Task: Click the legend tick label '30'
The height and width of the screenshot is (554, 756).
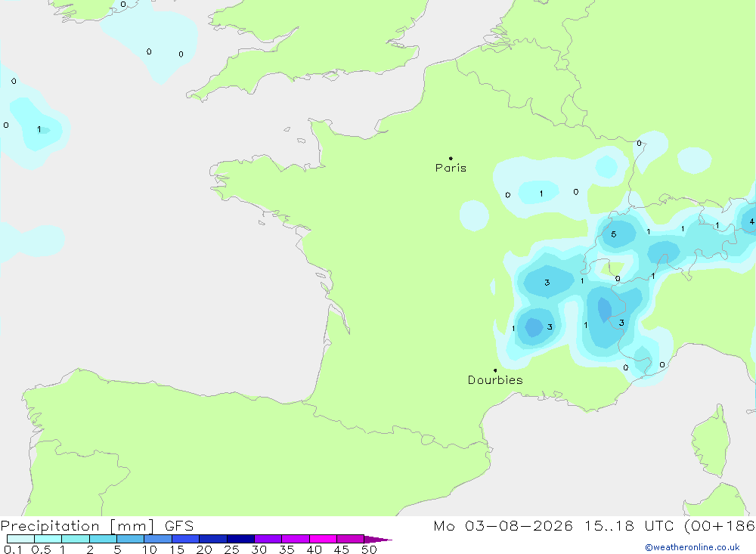Action: point(259,549)
